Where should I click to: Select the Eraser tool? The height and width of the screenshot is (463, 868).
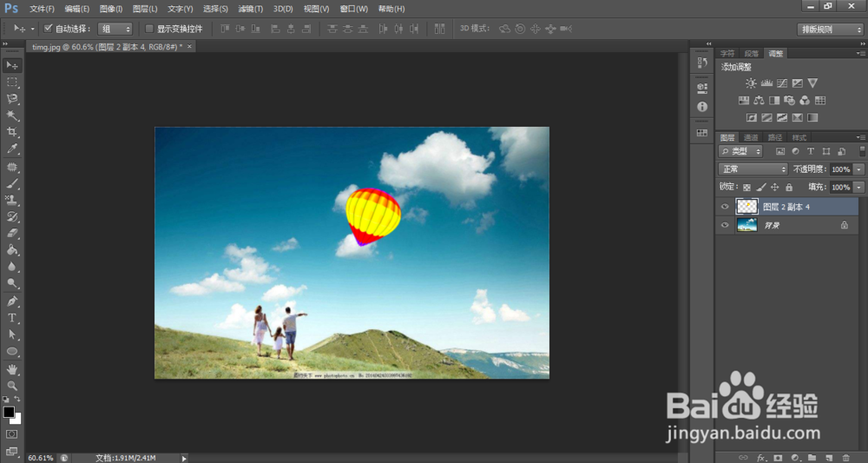11,233
